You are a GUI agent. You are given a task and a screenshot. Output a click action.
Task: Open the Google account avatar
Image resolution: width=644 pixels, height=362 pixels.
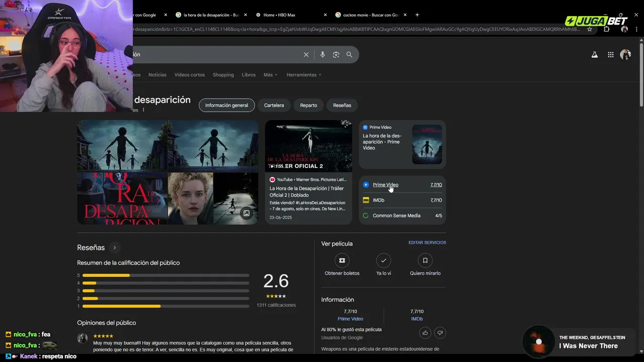(x=625, y=55)
